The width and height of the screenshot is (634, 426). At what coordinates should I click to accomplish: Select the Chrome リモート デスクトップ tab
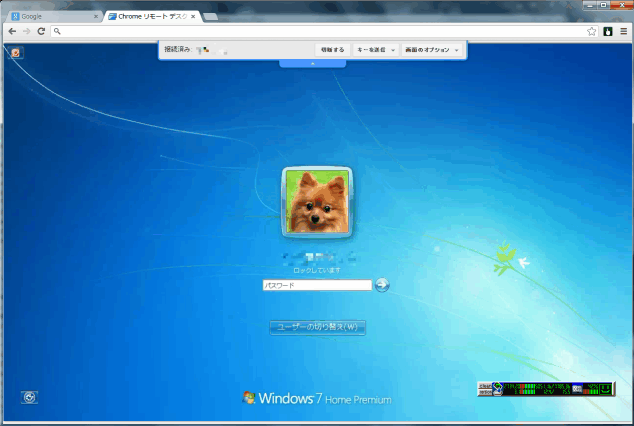[153, 17]
